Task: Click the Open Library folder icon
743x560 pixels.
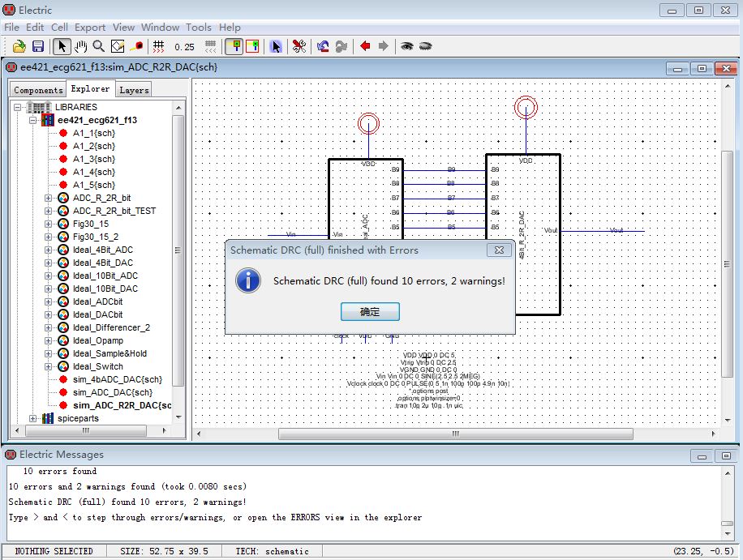Action: (17, 46)
